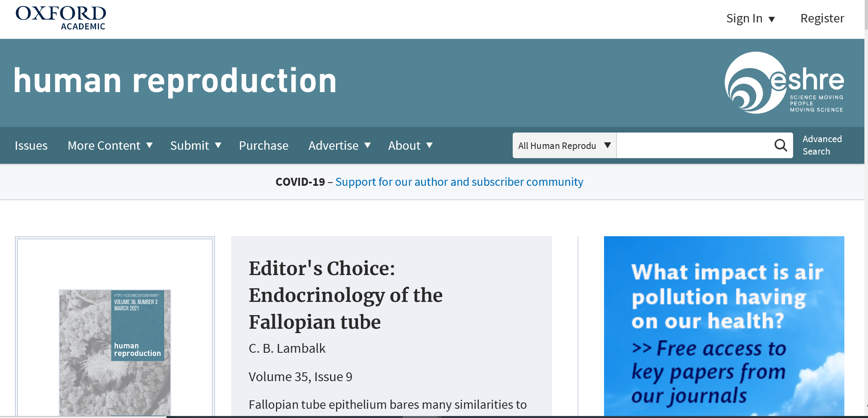Click the air pollution free access banner

[724, 326]
